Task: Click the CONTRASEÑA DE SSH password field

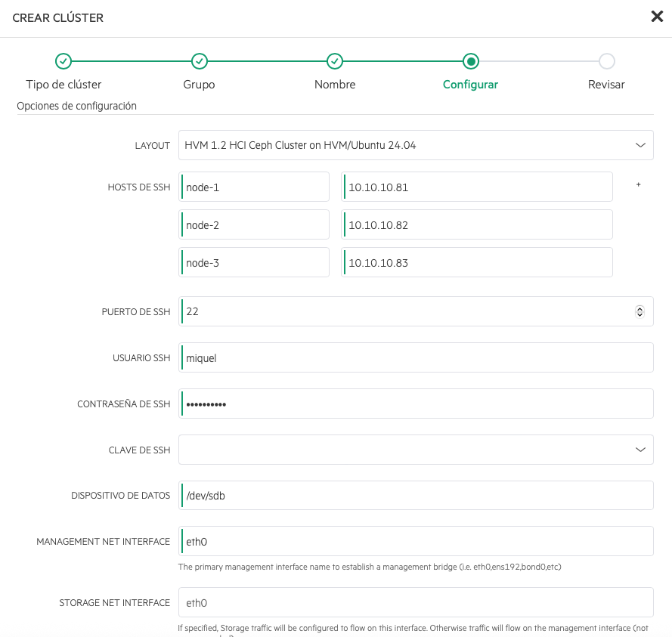Action: tap(416, 403)
